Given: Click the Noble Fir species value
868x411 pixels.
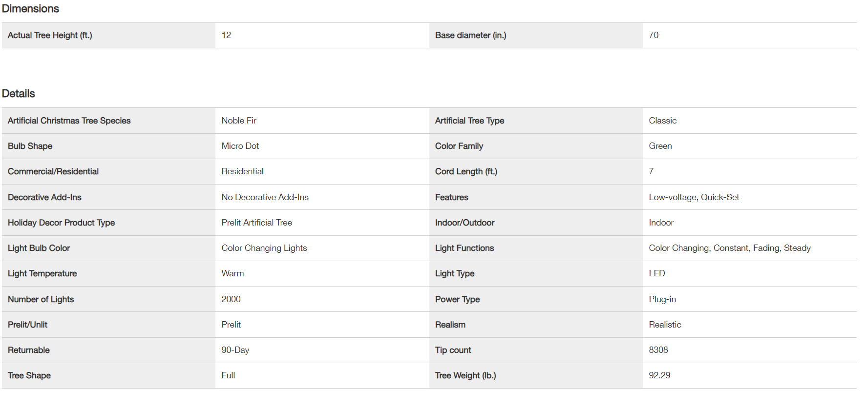Looking at the screenshot, I should [239, 121].
